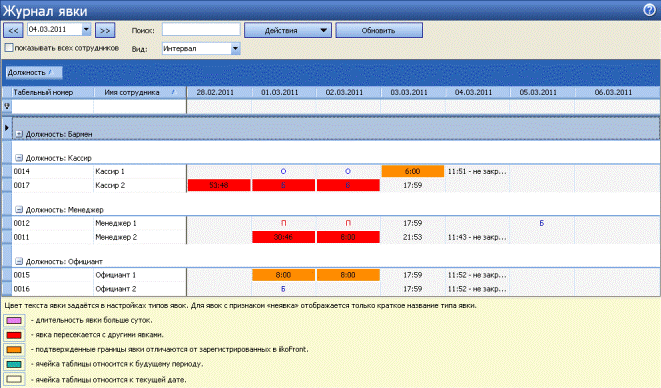
Task: Go to next period with >> button
Action: pyautogui.click(x=105, y=30)
